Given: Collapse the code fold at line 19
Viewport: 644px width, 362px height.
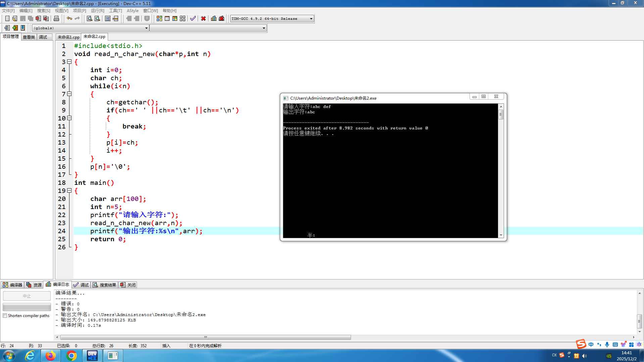Looking at the screenshot, I should [69, 191].
